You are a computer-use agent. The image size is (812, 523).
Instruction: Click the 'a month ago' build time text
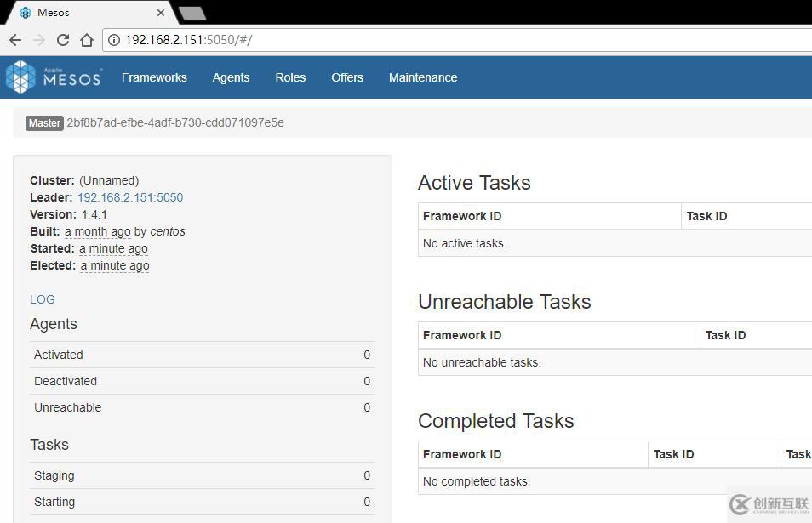(104, 230)
